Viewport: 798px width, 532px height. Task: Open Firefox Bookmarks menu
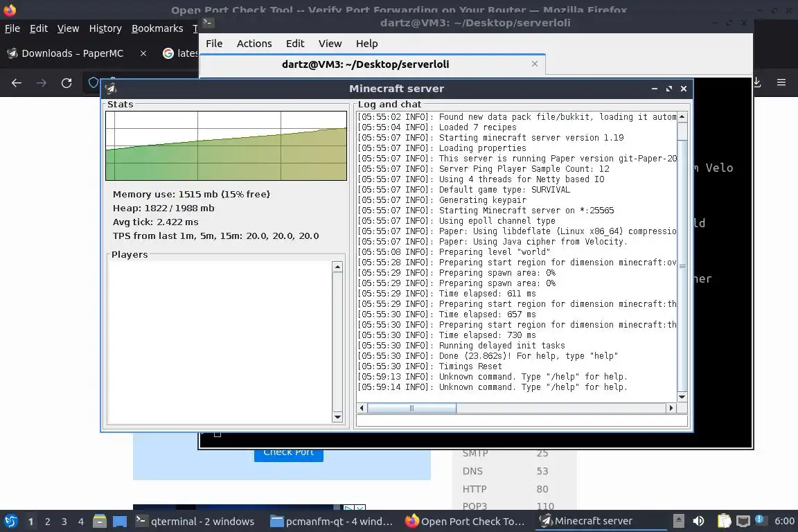click(x=157, y=28)
